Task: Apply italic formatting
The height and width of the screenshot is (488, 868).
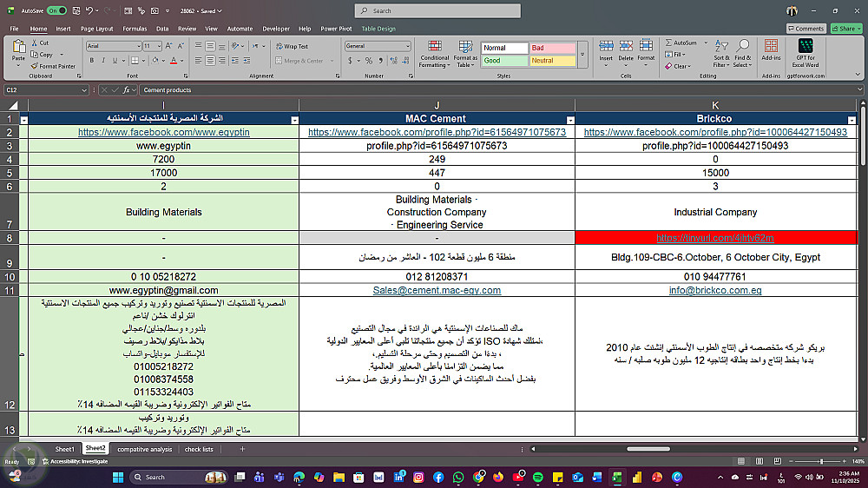Action: (x=103, y=61)
